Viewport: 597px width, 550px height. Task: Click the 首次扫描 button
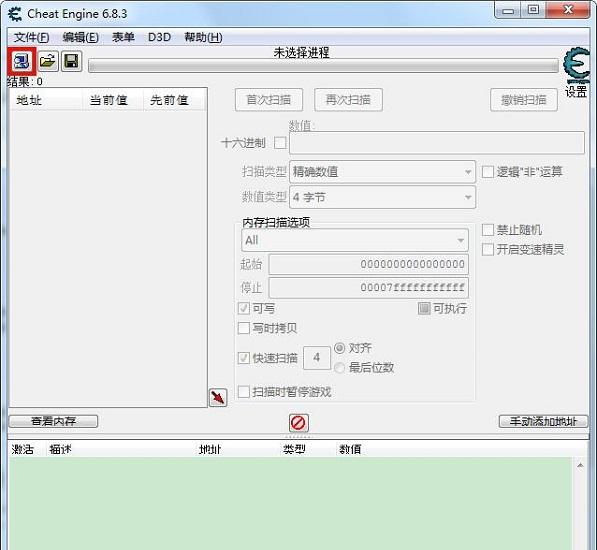pos(269,100)
